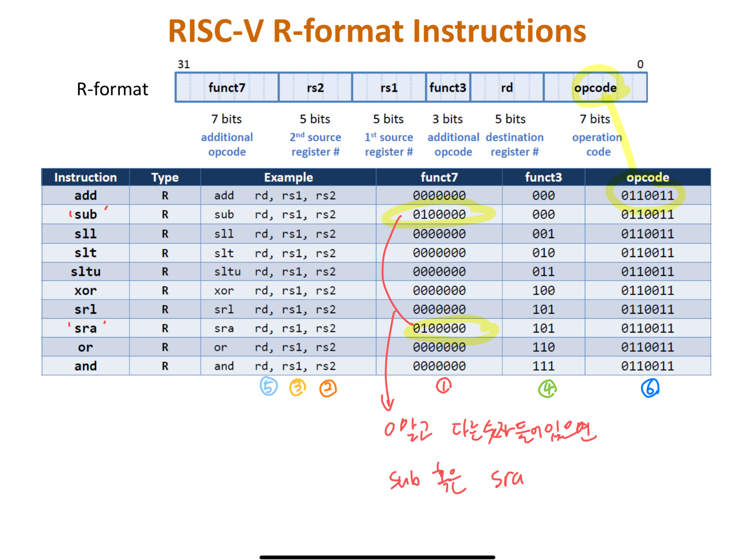Screen dimensions: 747x560
Task: Click the Instruction column header
Action: tap(85, 177)
